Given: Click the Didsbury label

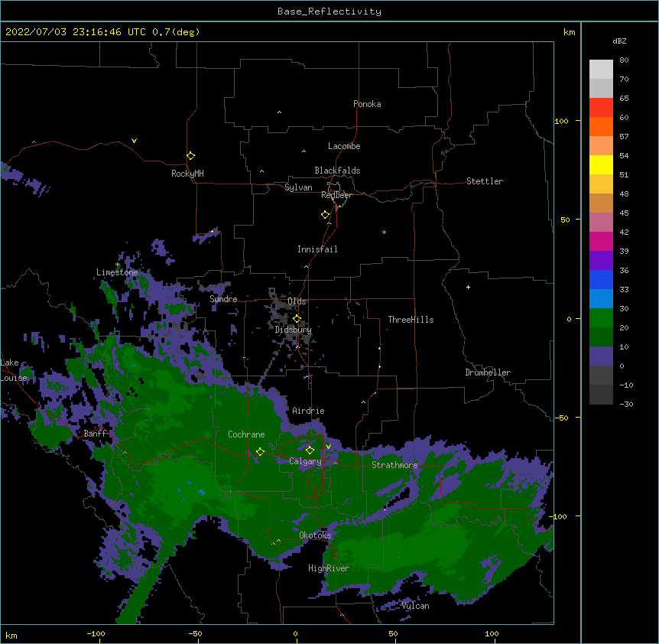Looking at the screenshot, I should (x=294, y=330).
